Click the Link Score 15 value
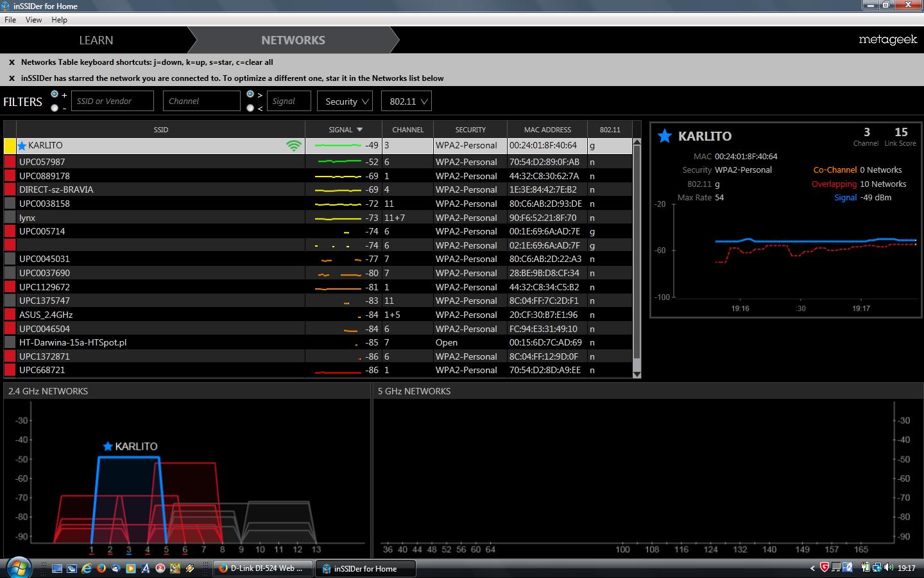 [901, 132]
